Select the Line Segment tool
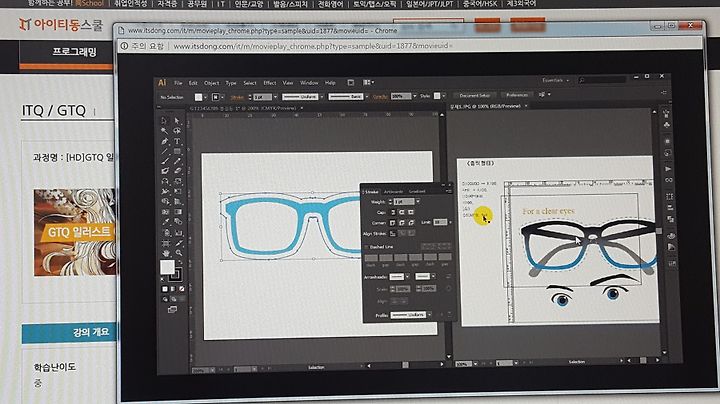This screenshot has height=404, width=720. [164, 151]
